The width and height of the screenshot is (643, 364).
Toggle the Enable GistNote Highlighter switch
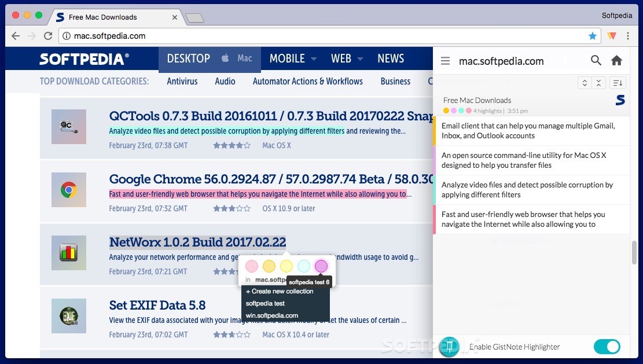point(607,347)
